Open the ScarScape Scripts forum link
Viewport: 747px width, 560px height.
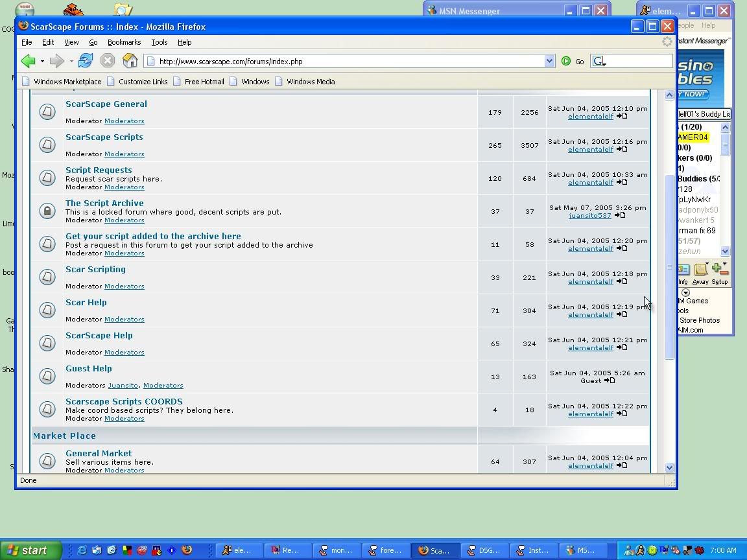pyautogui.click(x=104, y=137)
